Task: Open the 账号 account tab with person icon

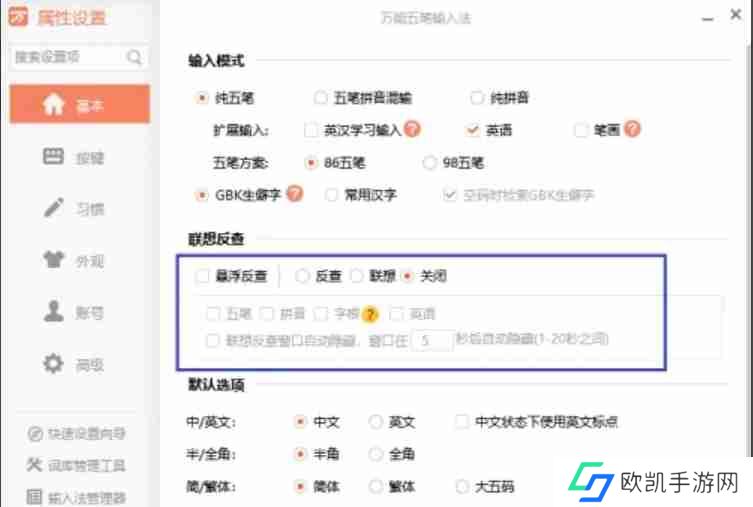Action: pos(73,312)
